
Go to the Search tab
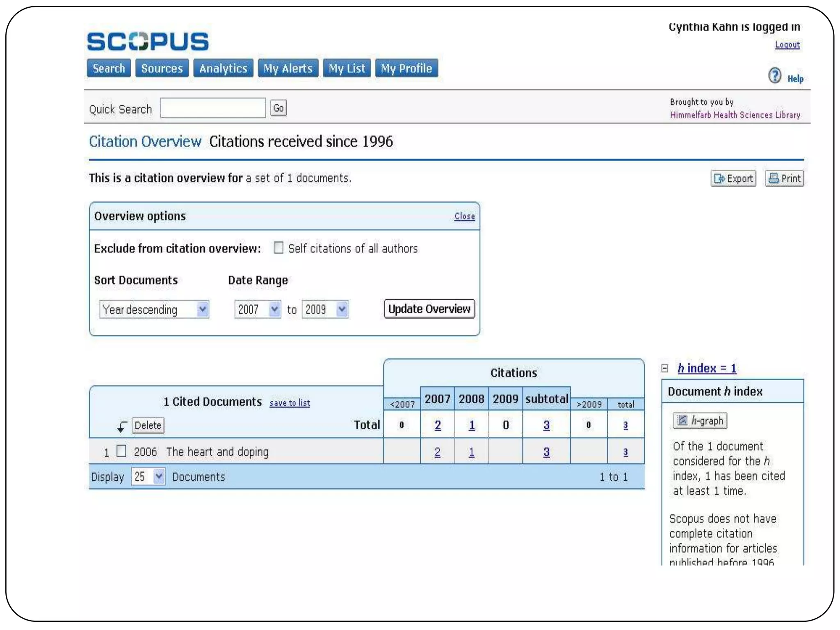[x=109, y=68]
